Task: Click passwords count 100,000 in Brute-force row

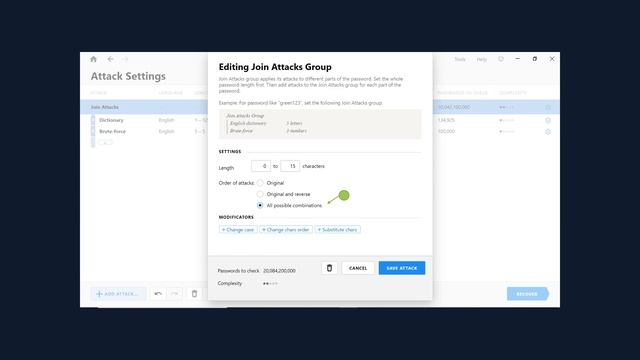Action: click(446, 131)
